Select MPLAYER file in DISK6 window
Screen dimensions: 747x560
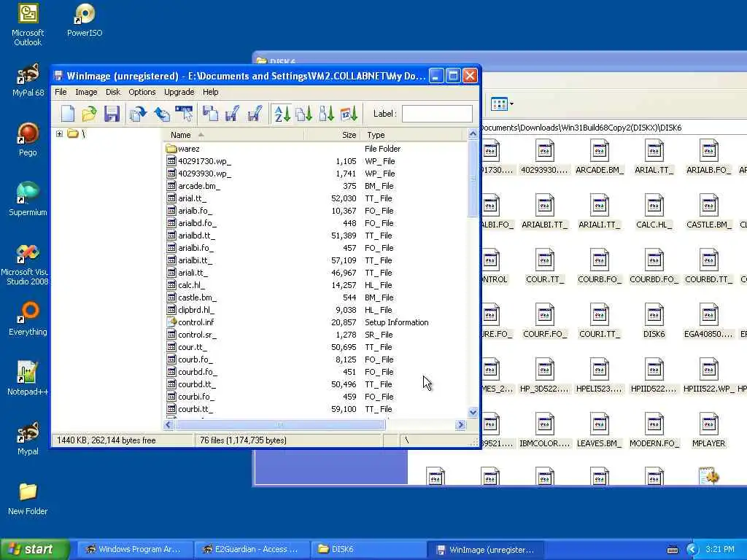point(708,430)
